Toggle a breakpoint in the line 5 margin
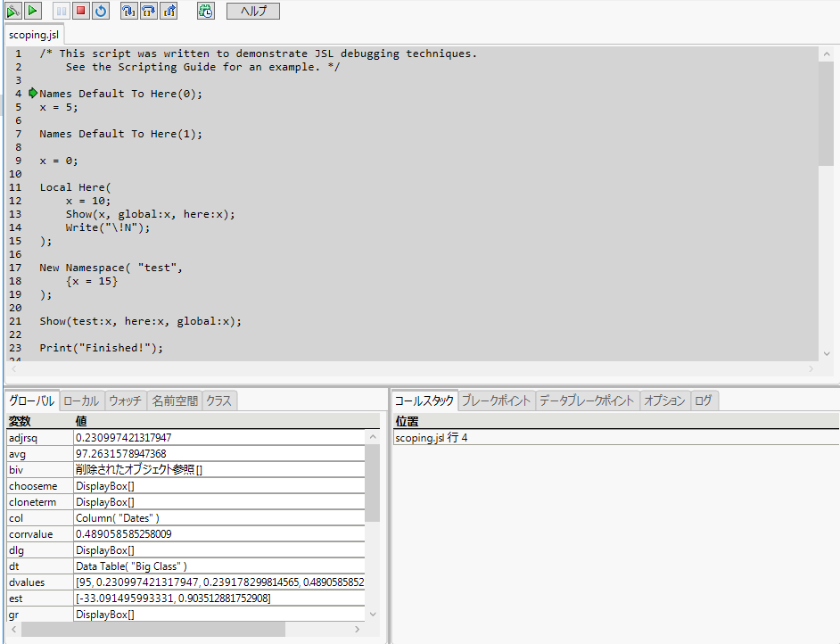840x644 pixels. pos(32,107)
